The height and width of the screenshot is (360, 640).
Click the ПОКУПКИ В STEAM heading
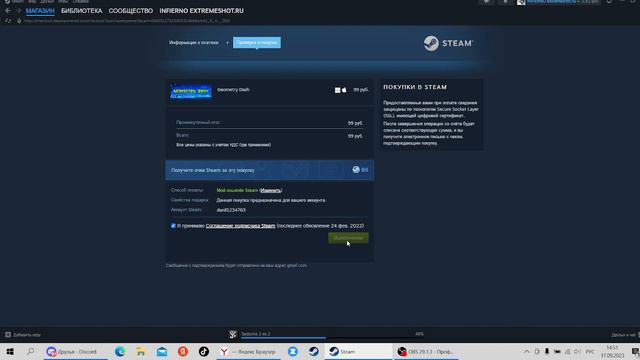click(415, 87)
